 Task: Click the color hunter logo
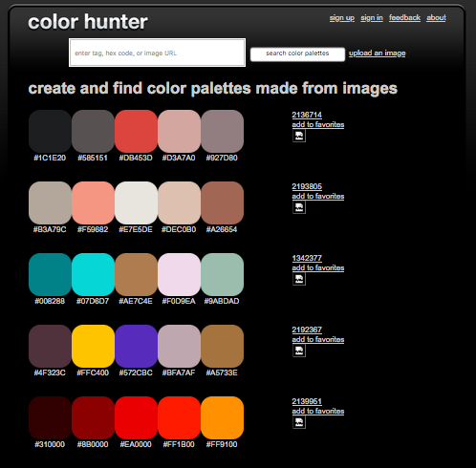click(x=88, y=22)
